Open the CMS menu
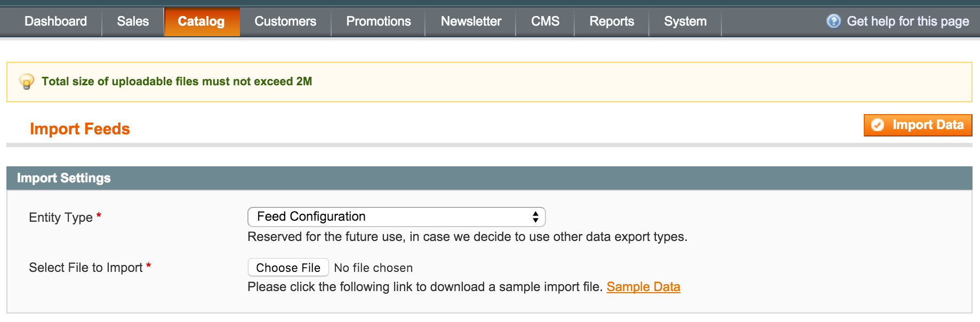 tap(545, 21)
